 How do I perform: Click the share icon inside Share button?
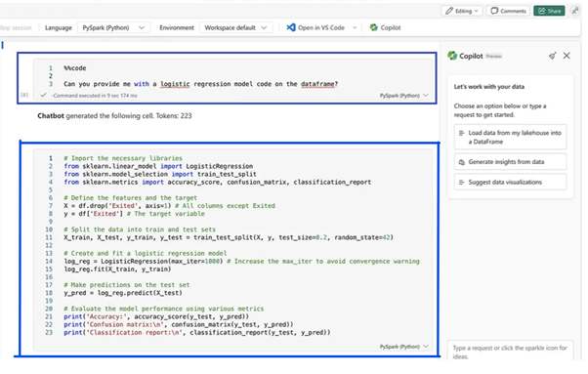tap(541, 11)
